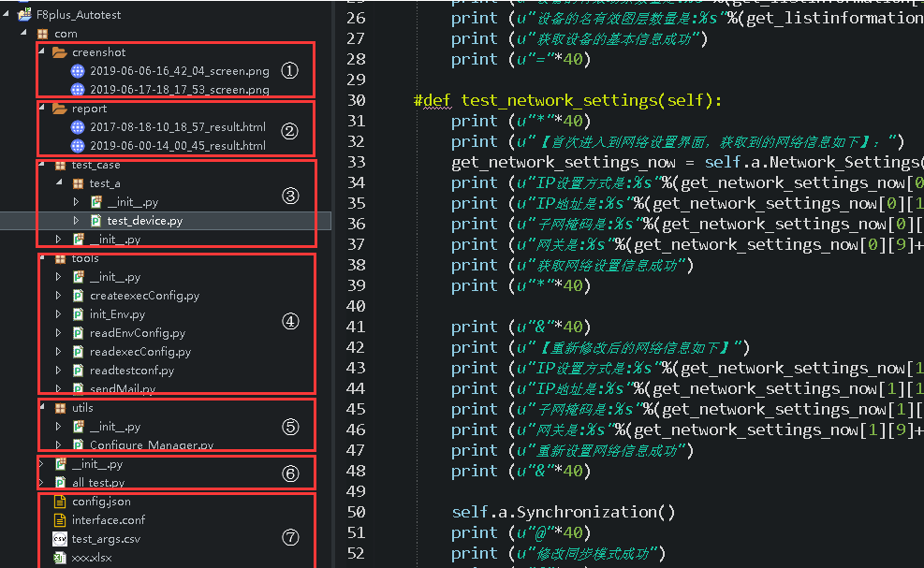The image size is (924, 568).
Task: Click the test_a package icon
Action: click(x=78, y=183)
